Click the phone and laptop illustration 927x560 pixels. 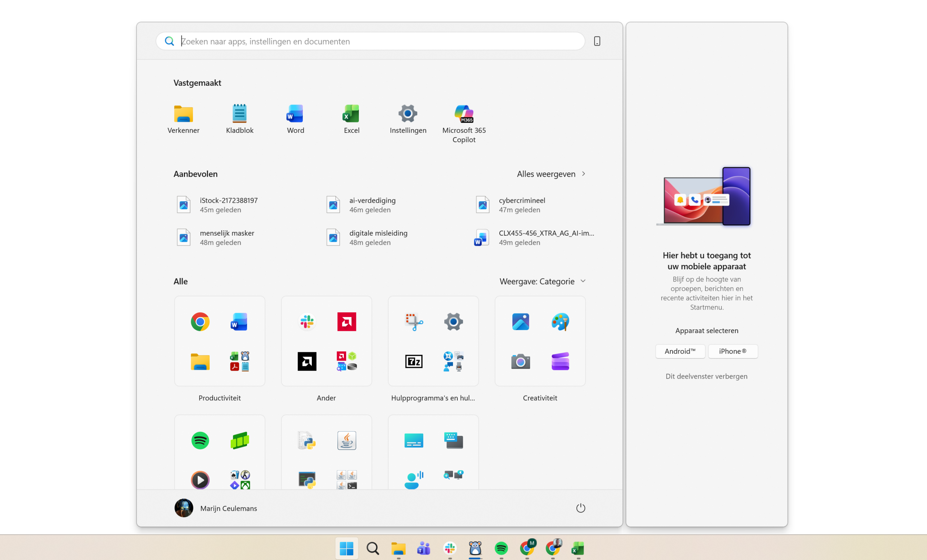pos(704,196)
